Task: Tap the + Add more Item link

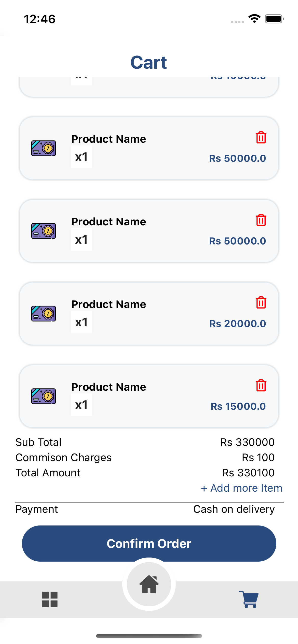Action: pos(241,488)
